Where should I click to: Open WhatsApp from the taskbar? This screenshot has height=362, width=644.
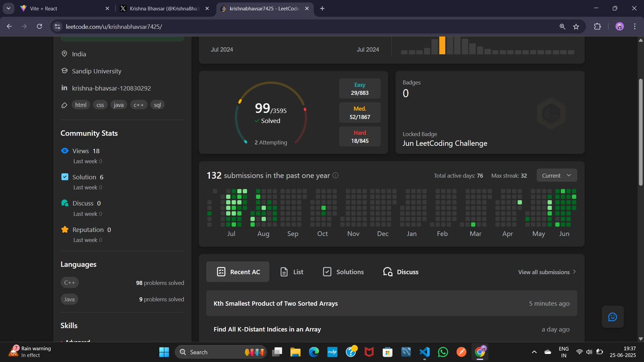coord(443,352)
